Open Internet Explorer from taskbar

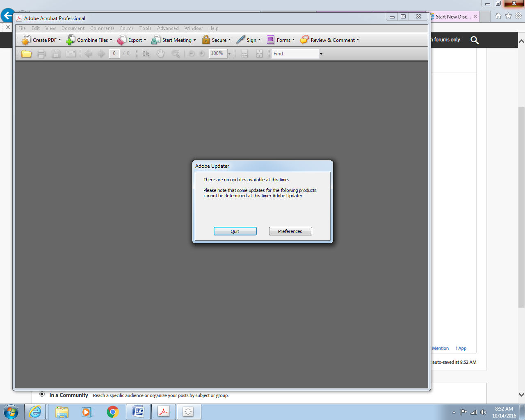tap(35, 412)
